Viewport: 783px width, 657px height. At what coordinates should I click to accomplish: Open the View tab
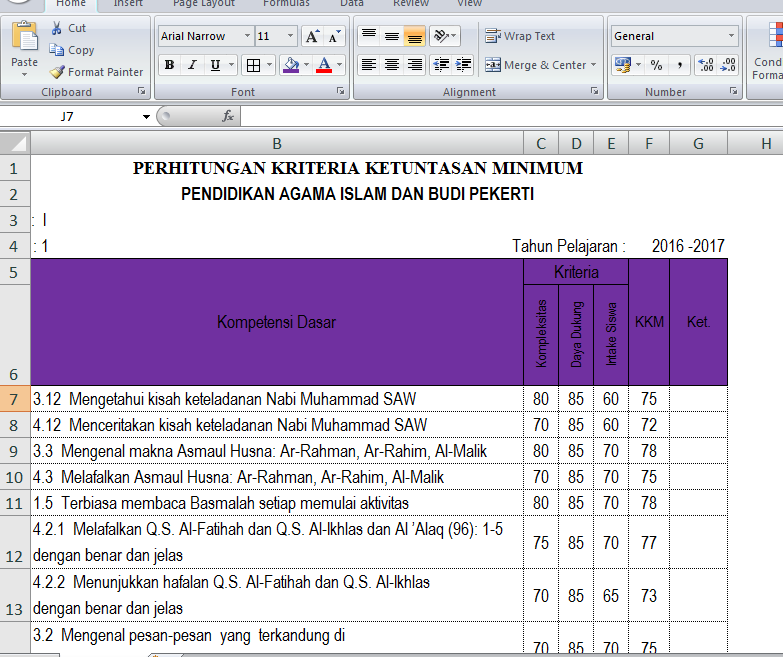(469, 3)
